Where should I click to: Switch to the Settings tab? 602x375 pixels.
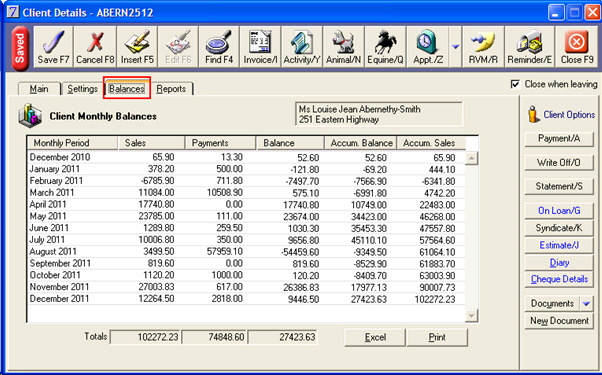(83, 89)
